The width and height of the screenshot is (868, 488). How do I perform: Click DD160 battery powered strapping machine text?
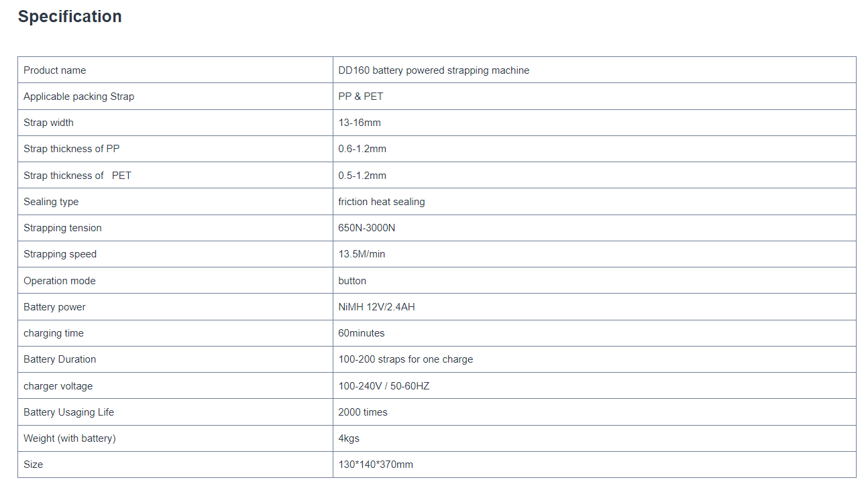tap(433, 70)
